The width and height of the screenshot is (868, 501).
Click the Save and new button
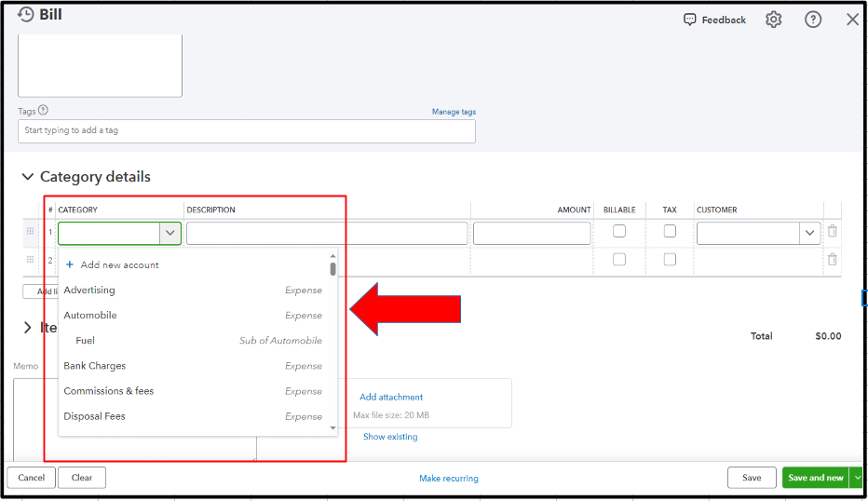click(x=816, y=477)
